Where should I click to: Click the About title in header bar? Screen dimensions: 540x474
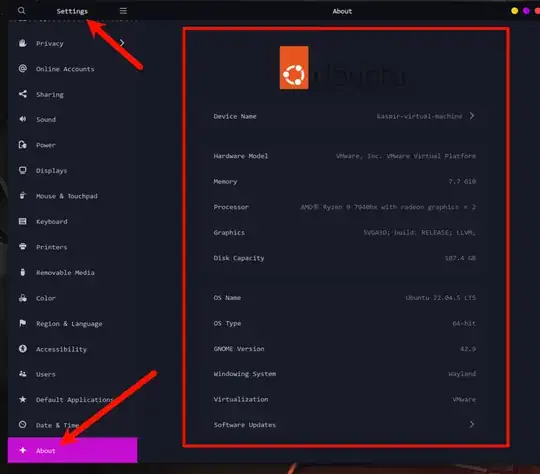[342, 11]
